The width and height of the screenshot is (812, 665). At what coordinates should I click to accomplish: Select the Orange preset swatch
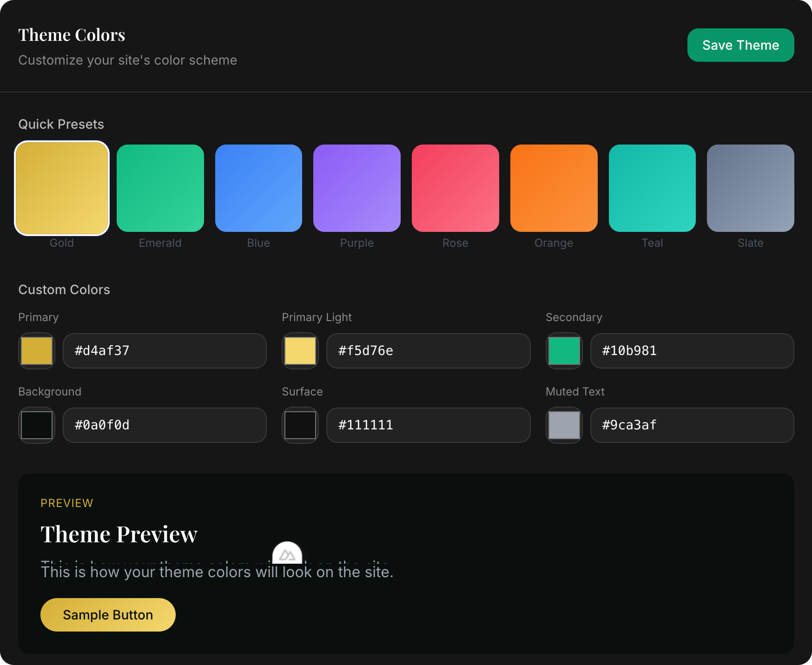click(x=554, y=188)
